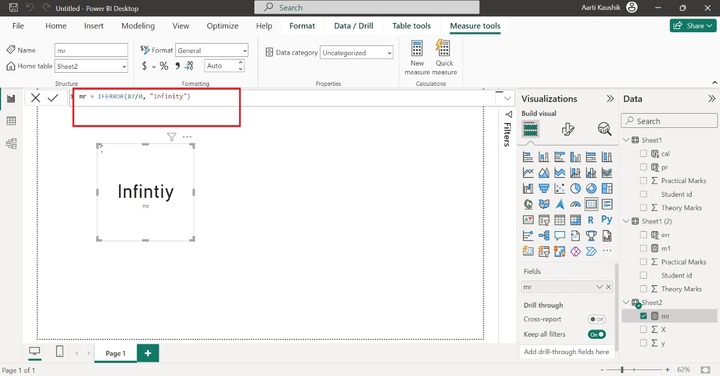Commit the formula with the checkmark
This screenshot has height=376, width=720.
pos(53,97)
